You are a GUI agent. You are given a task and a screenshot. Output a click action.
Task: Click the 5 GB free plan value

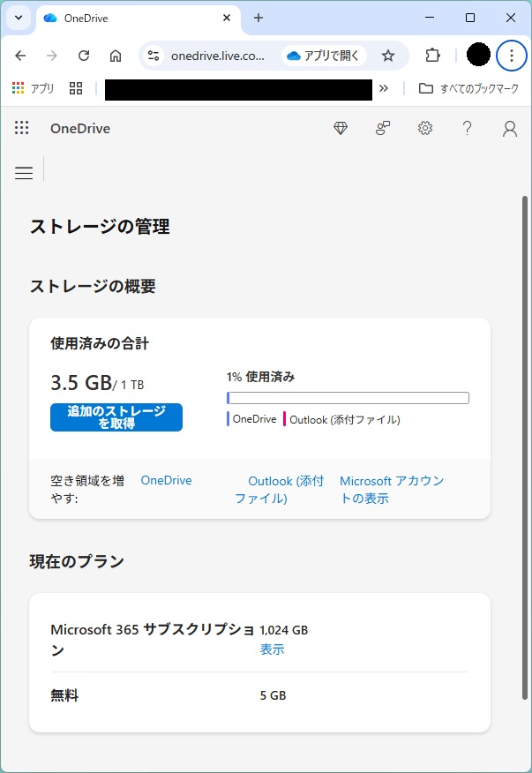click(x=273, y=695)
